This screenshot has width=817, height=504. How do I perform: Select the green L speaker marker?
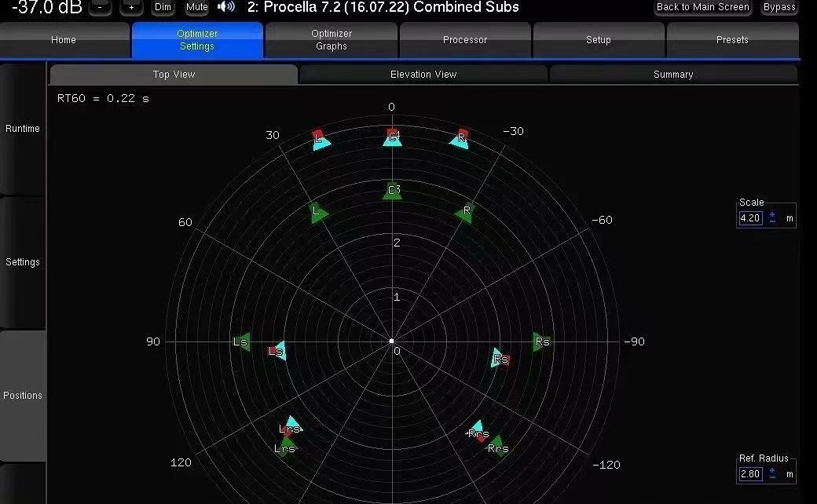point(318,213)
